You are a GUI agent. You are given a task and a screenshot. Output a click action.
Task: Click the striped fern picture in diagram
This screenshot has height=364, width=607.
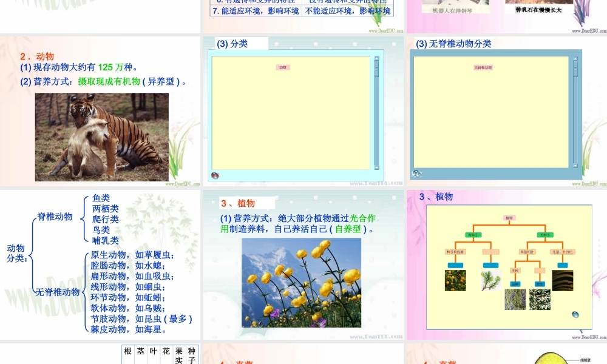(x=562, y=280)
